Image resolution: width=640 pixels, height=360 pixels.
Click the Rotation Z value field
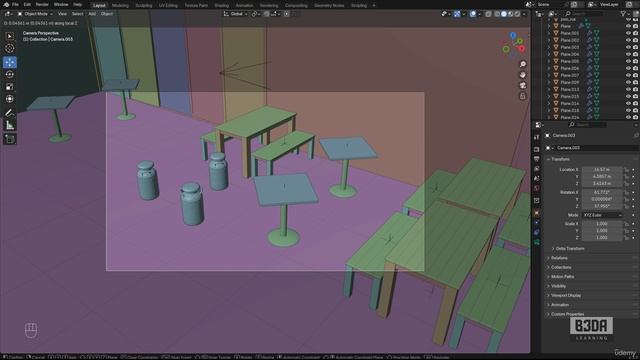pyautogui.click(x=602, y=206)
